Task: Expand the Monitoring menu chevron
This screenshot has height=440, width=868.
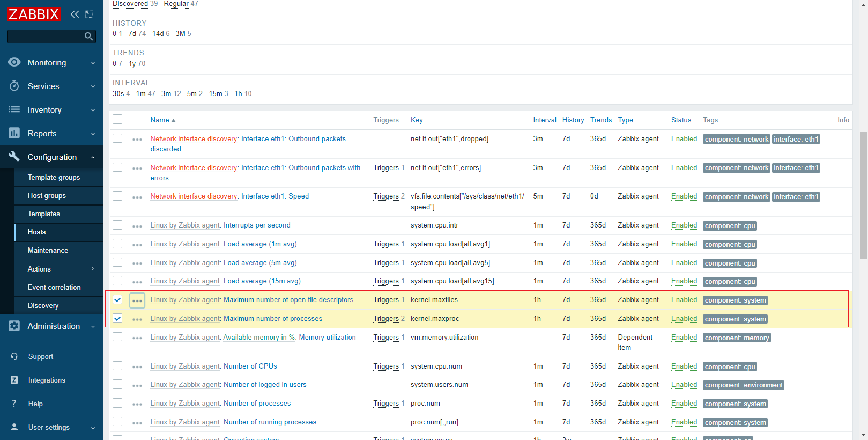Action: [x=93, y=63]
